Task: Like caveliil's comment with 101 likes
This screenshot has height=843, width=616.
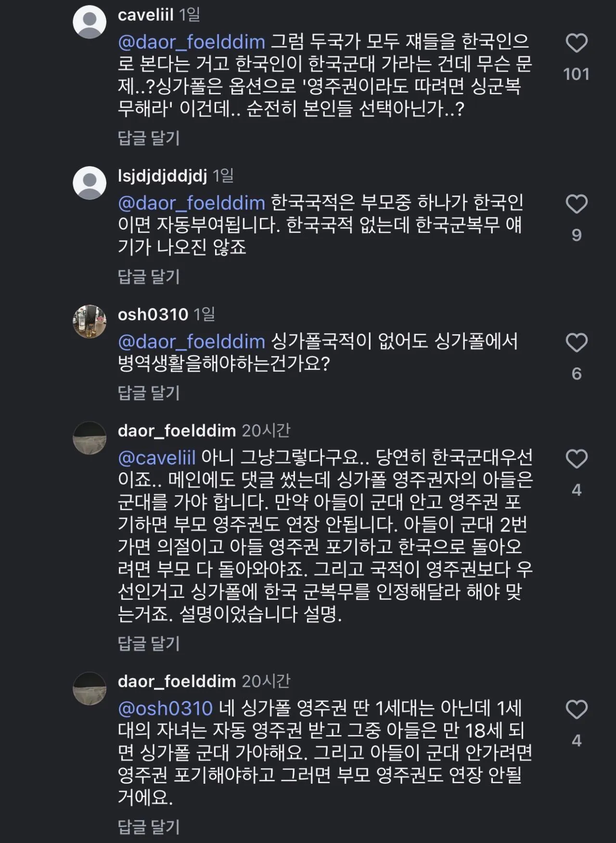Action: pyautogui.click(x=577, y=44)
